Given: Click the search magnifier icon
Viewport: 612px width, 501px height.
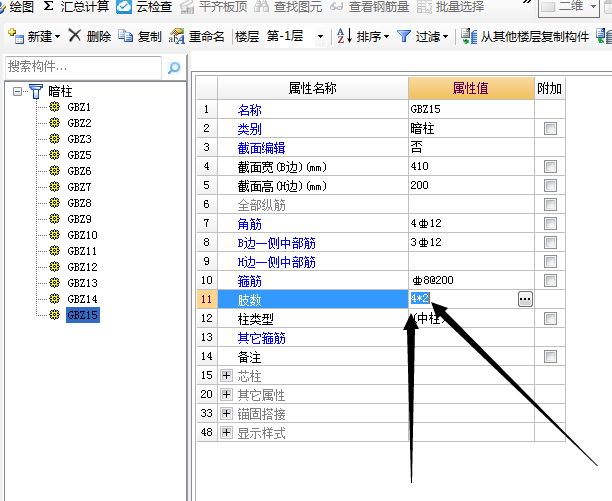Looking at the screenshot, I should (x=174, y=68).
